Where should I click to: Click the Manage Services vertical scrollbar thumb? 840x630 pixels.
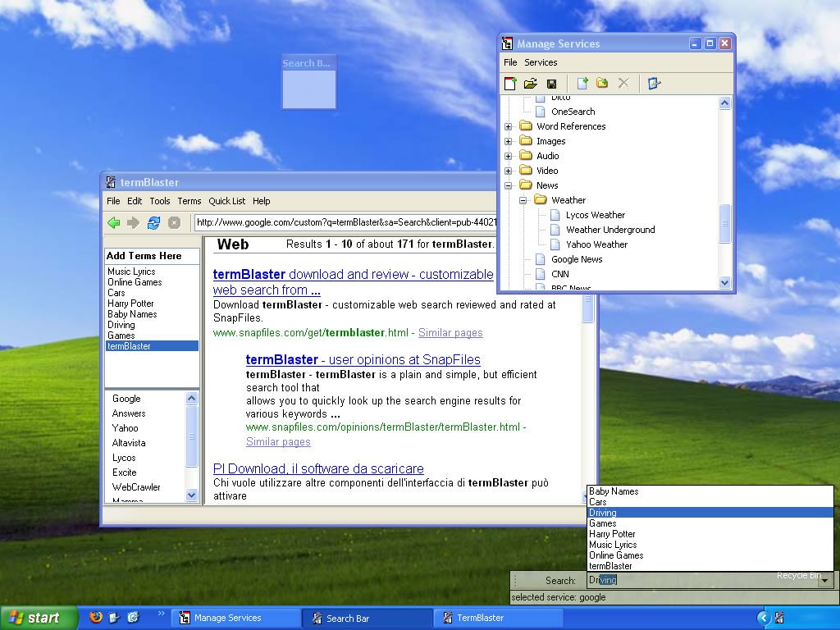725,223
